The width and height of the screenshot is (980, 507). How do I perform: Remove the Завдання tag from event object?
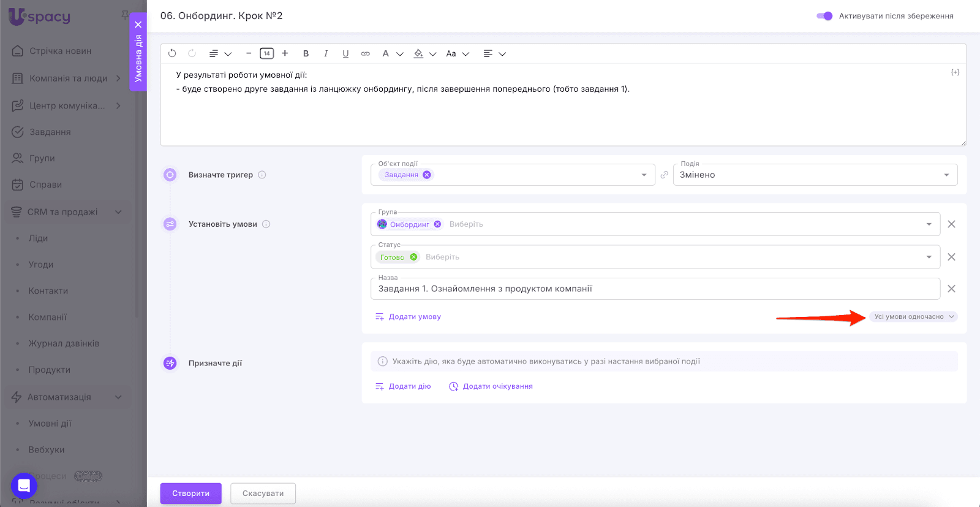pyautogui.click(x=427, y=175)
